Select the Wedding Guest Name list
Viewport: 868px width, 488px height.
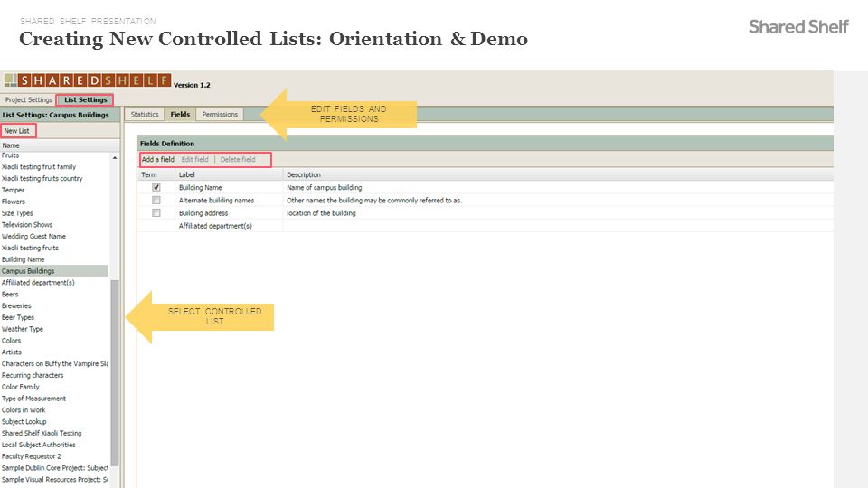coord(54,236)
